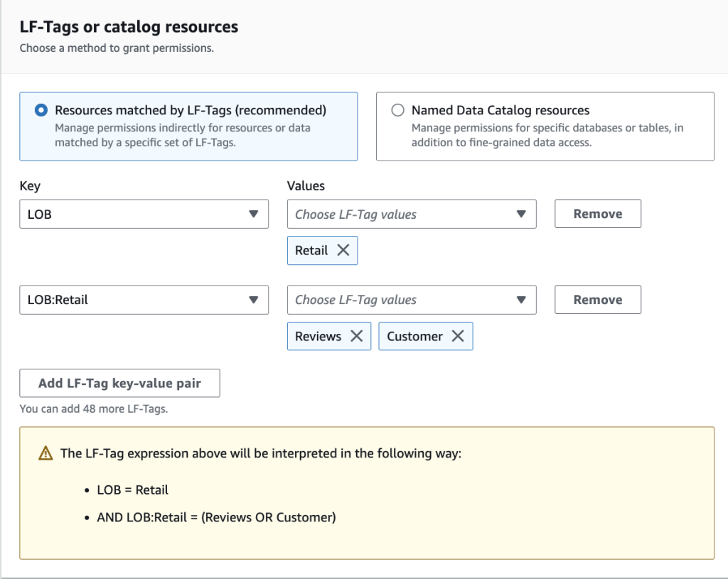Viewport: 728px width, 579px height.
Task: Click the LF-Tags or catalog resources heading
Action: [x=129, y=27]
